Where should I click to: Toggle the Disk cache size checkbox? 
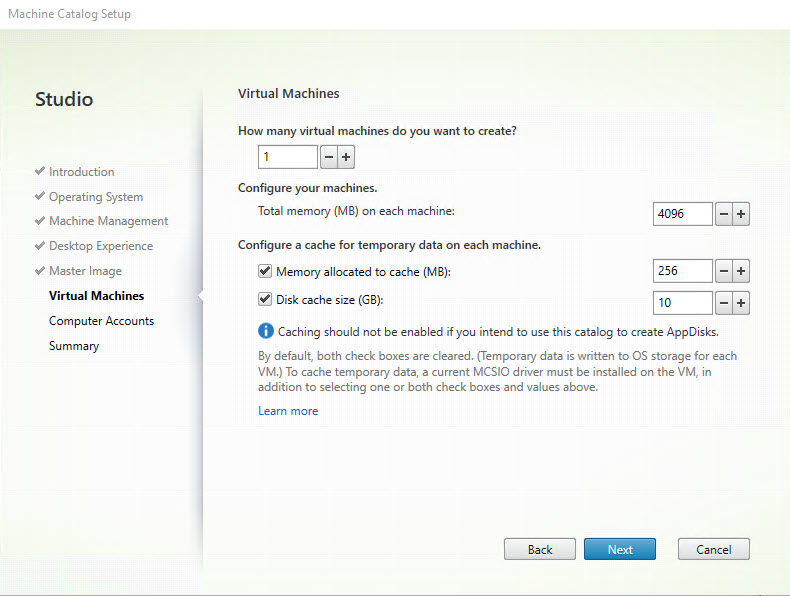pos(265,298)
